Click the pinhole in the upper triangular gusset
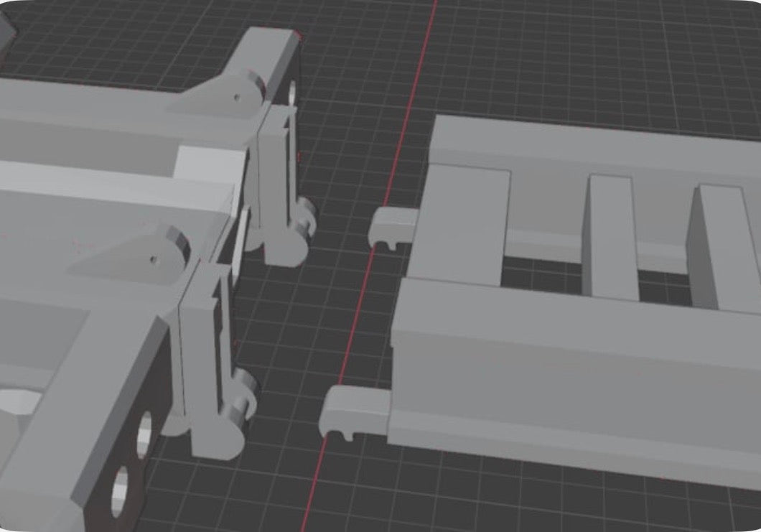This screenshot has height=532, width=761. pyautogui.click(x=237, y=98)
